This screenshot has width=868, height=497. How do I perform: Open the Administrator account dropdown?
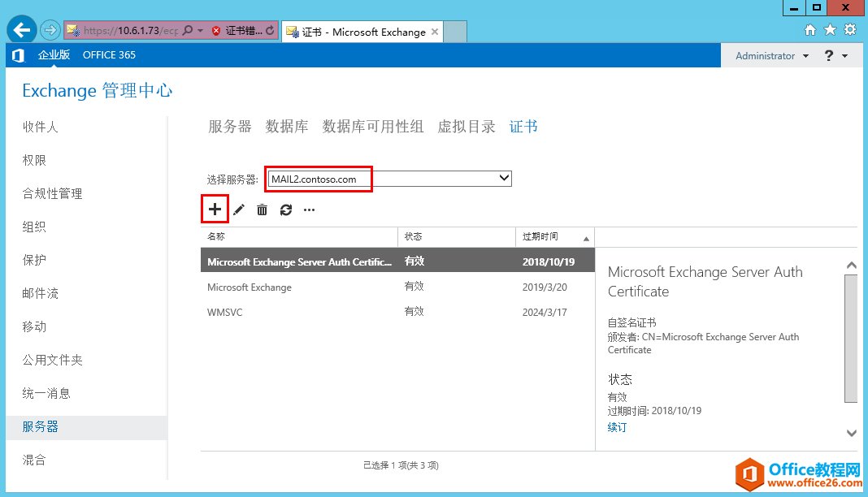coord(771,55)
